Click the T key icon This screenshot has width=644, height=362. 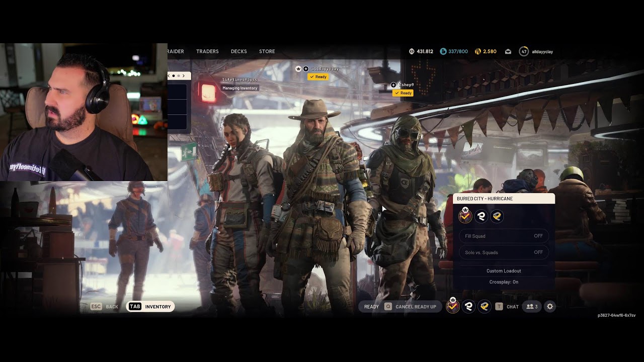point(499,307)
